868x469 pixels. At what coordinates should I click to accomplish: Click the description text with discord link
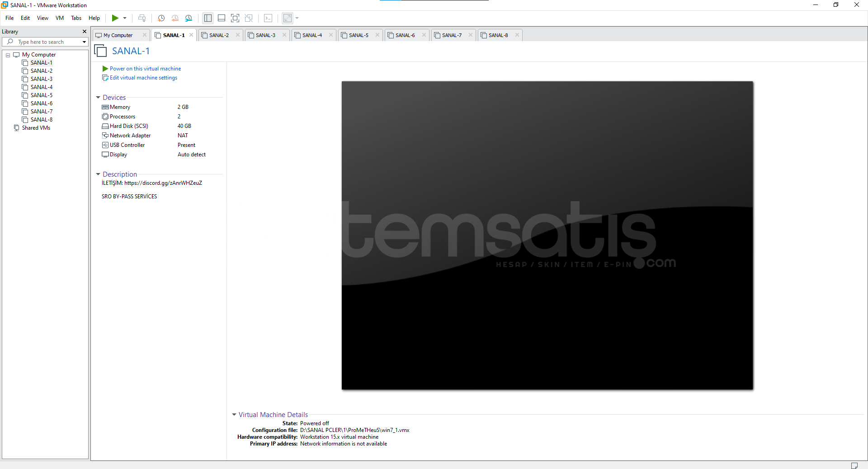click(152, 183)
